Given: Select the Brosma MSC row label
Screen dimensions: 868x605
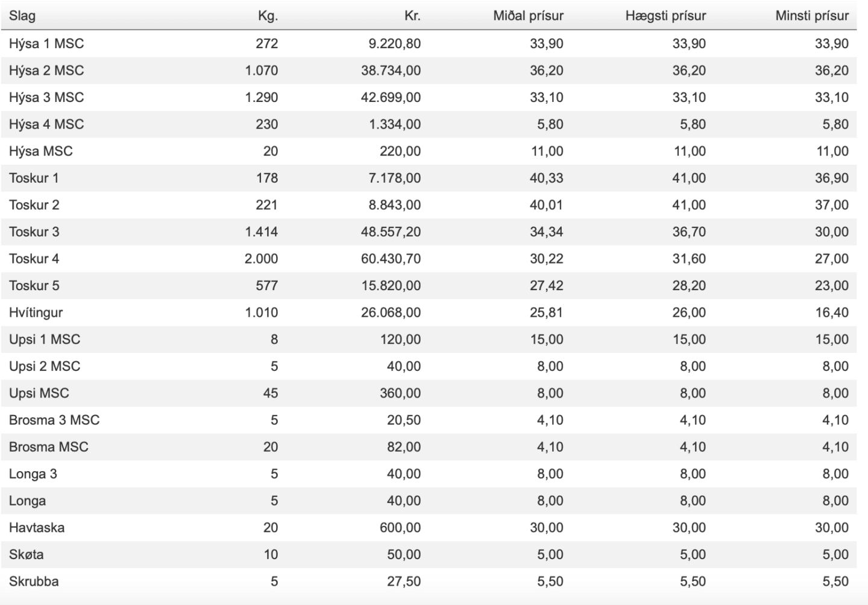Looking at the screenshot, I should (49, 447).
